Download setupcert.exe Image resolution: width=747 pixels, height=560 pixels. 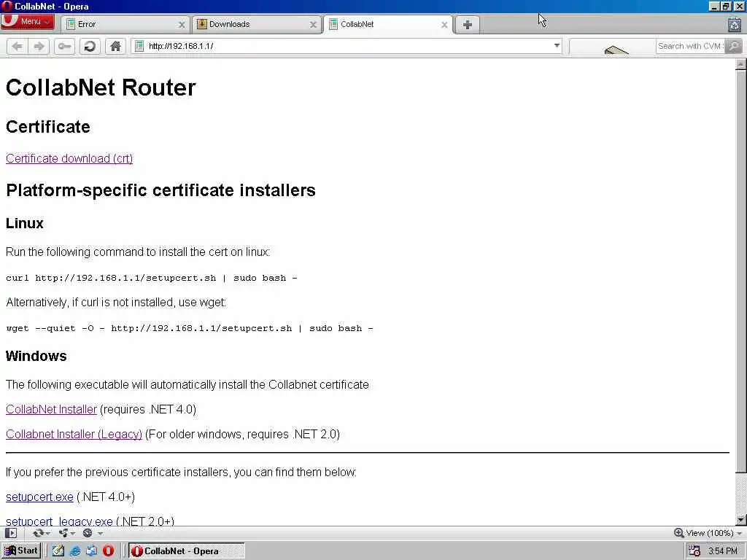[39, 497]
